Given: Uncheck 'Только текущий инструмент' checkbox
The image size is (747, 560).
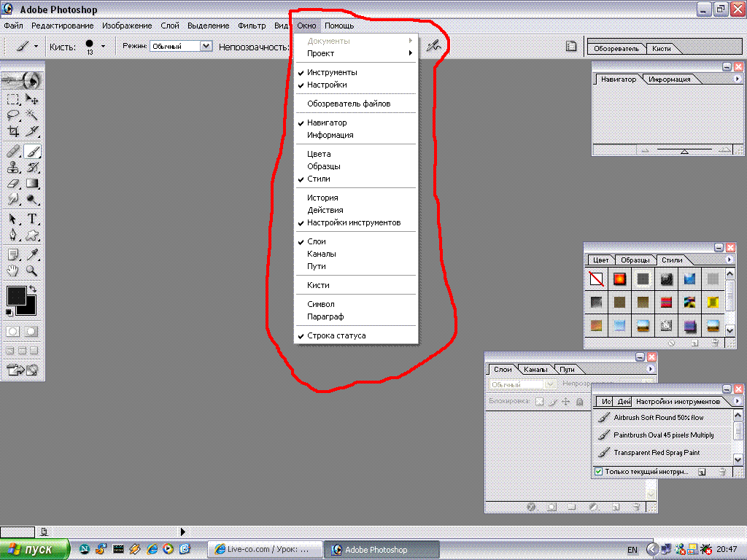Looking at the screenshot, I should (x=599, y=472).
